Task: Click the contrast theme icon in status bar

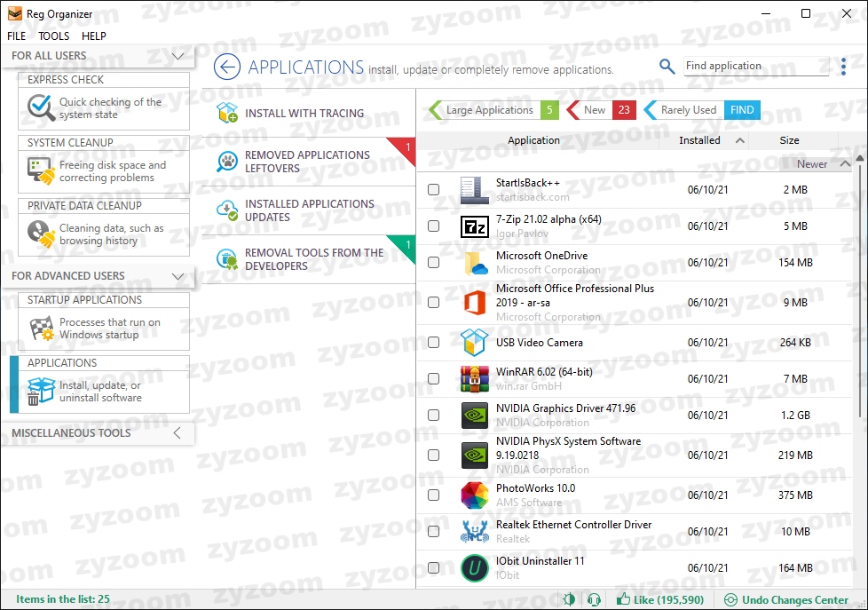Action: click(x=569, y=599)
